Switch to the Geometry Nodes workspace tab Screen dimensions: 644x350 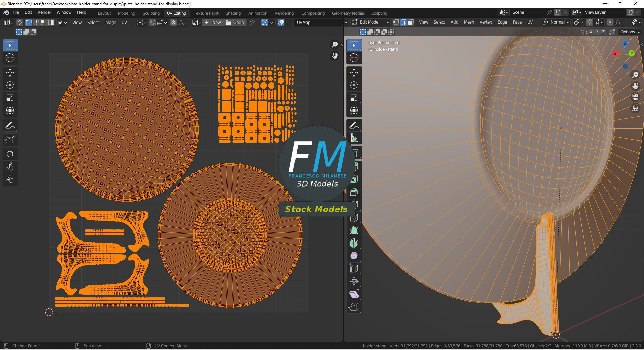[x=348, y=13]
